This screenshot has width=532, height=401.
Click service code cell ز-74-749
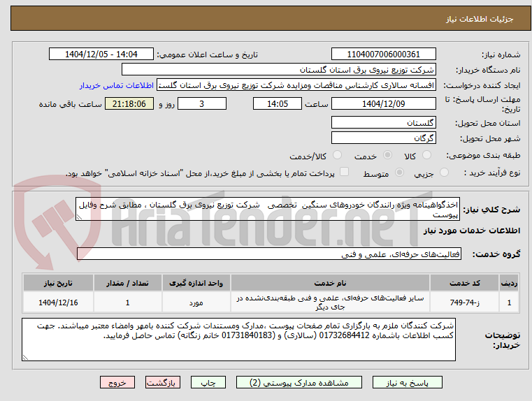[464, 302]
